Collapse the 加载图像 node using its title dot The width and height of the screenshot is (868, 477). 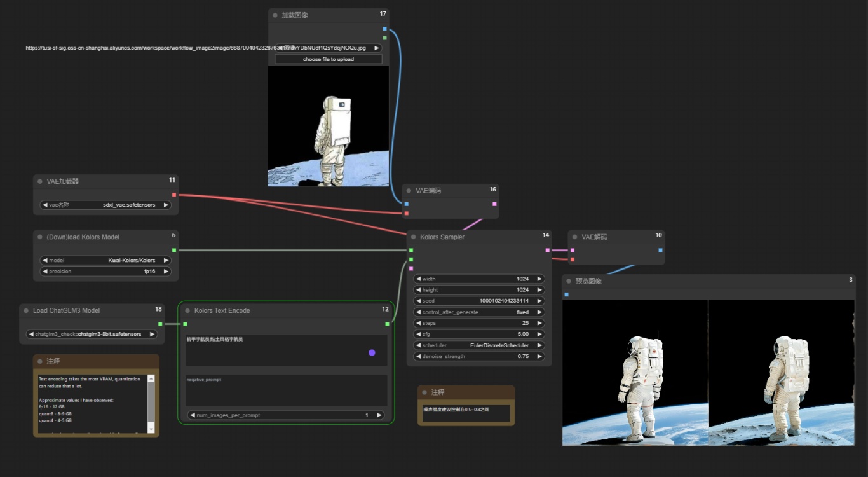tap(275, 15)
